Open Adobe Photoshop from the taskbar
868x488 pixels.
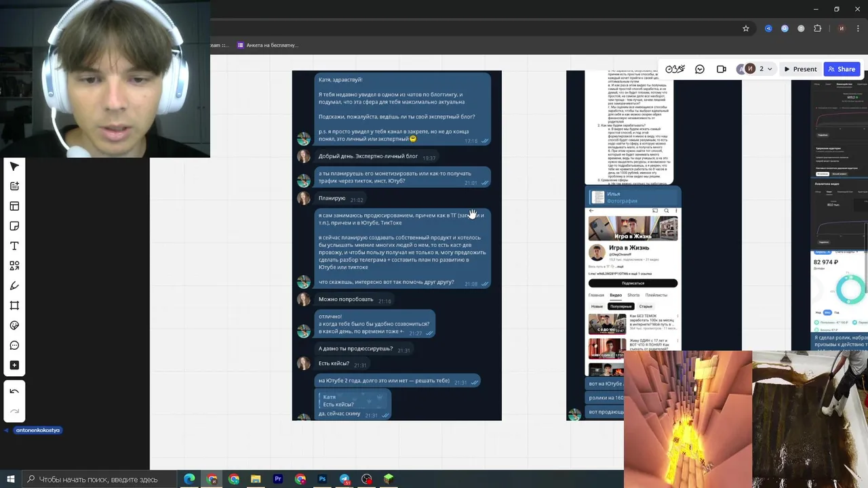coord(322,479)
